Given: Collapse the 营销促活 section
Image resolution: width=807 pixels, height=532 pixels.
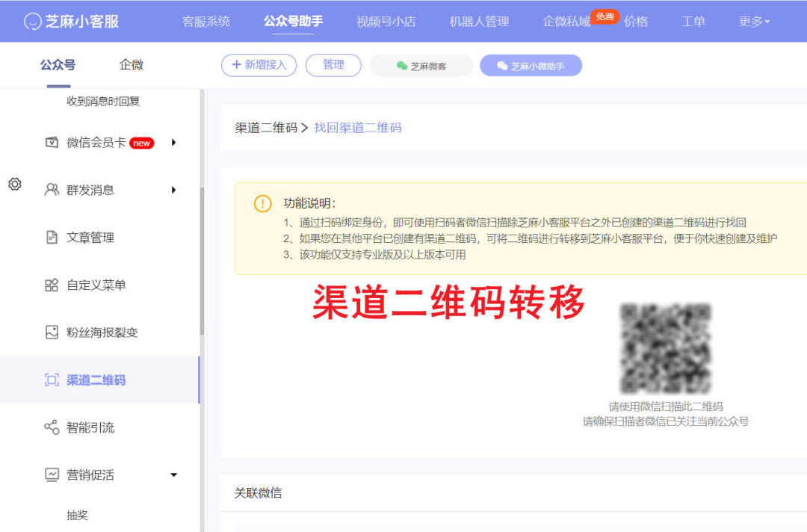Looking at the screenshot, I should click(x=174, y=474).
